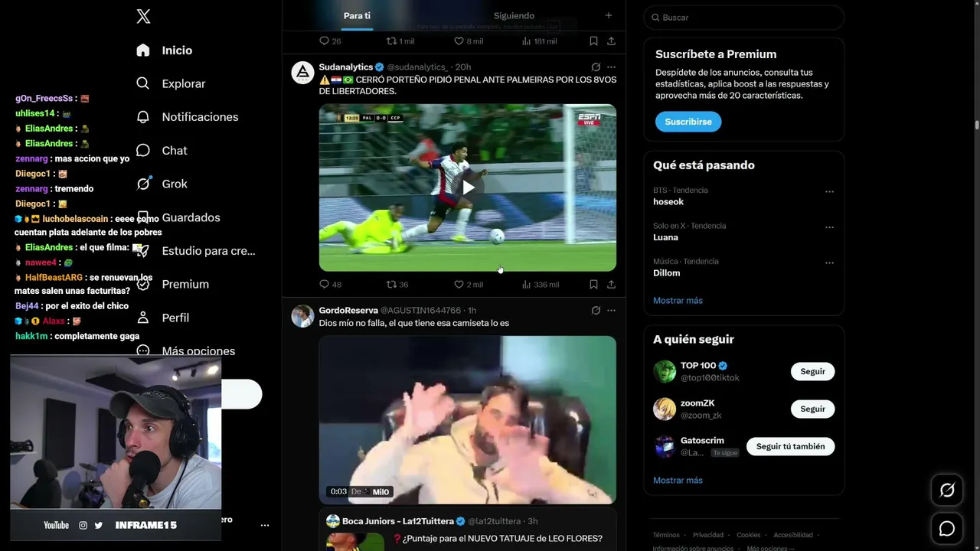Open more options for Dillom trend
This screenshot has height=551, width=980.
tap(829, 262)
